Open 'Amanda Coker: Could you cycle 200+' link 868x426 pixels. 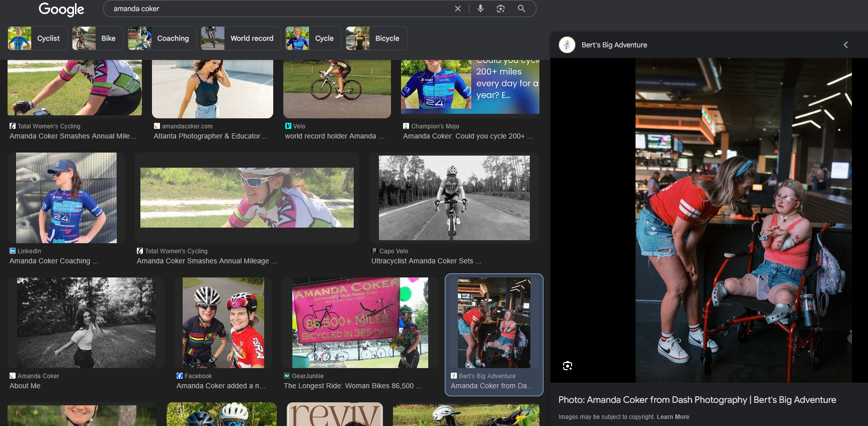[468, 136]
